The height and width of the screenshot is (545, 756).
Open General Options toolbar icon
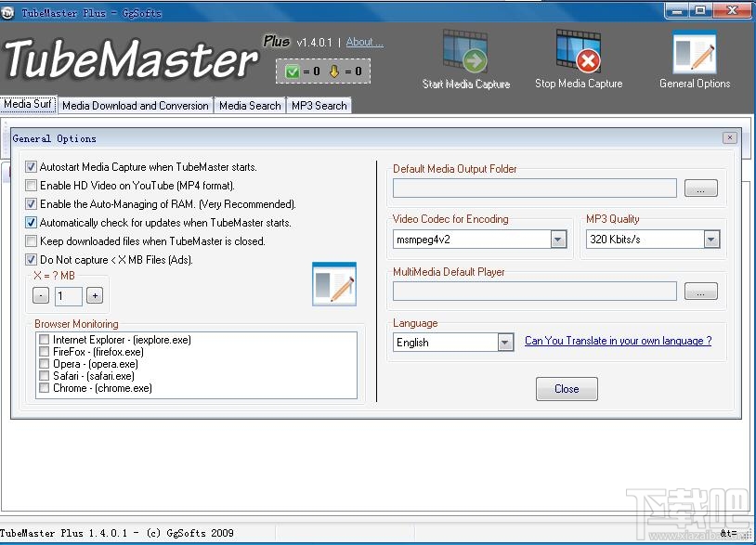click(695, 52)
